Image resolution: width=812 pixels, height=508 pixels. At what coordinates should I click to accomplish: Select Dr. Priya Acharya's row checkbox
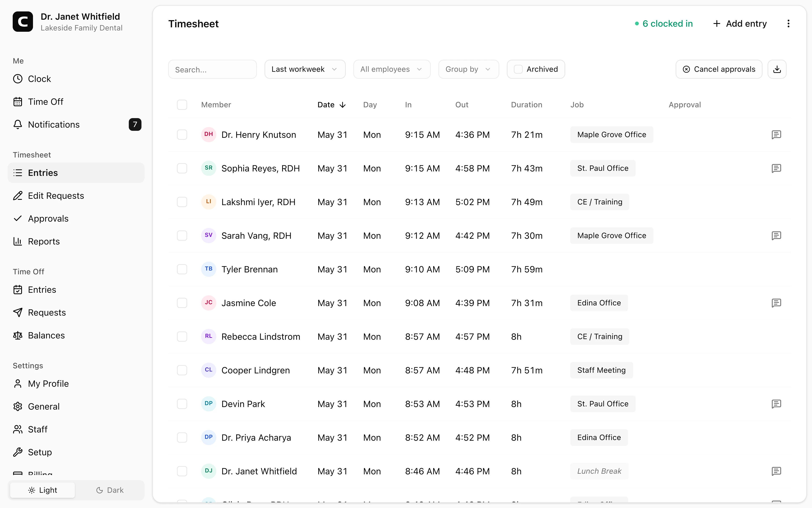pos(182,438)
